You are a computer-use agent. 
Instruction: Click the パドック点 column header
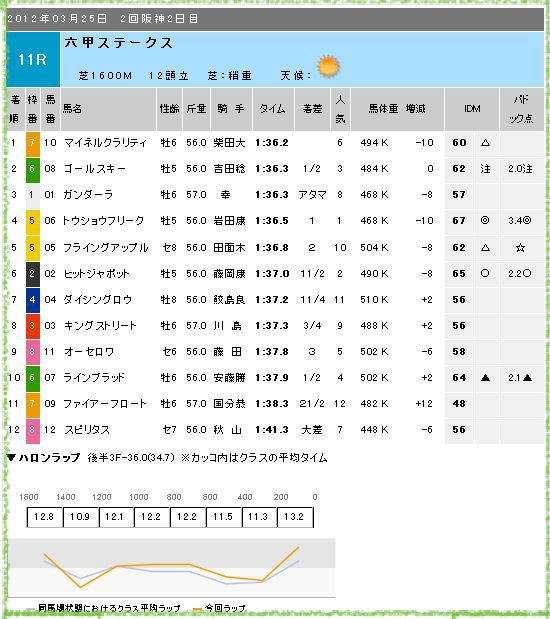521,109
